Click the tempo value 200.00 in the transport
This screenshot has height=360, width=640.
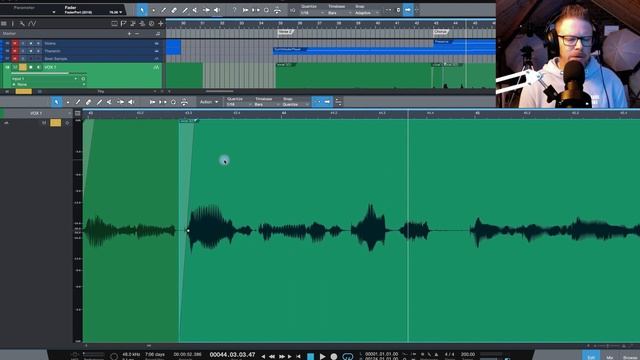[x=468, y=354]
